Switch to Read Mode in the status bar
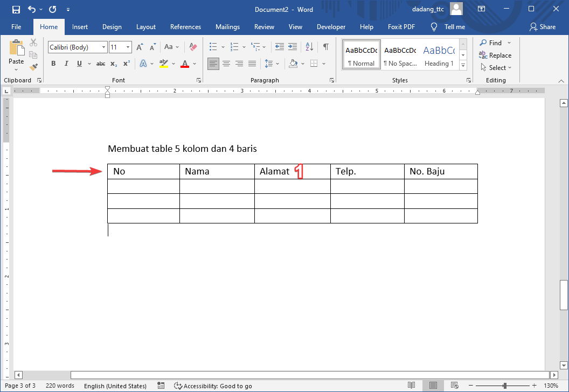The image size is (569, 392). (x=412, y=386)
